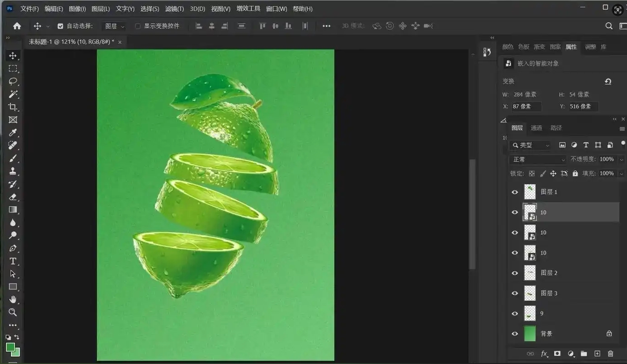Hide the 图层 1 layer

pos(515,192)
